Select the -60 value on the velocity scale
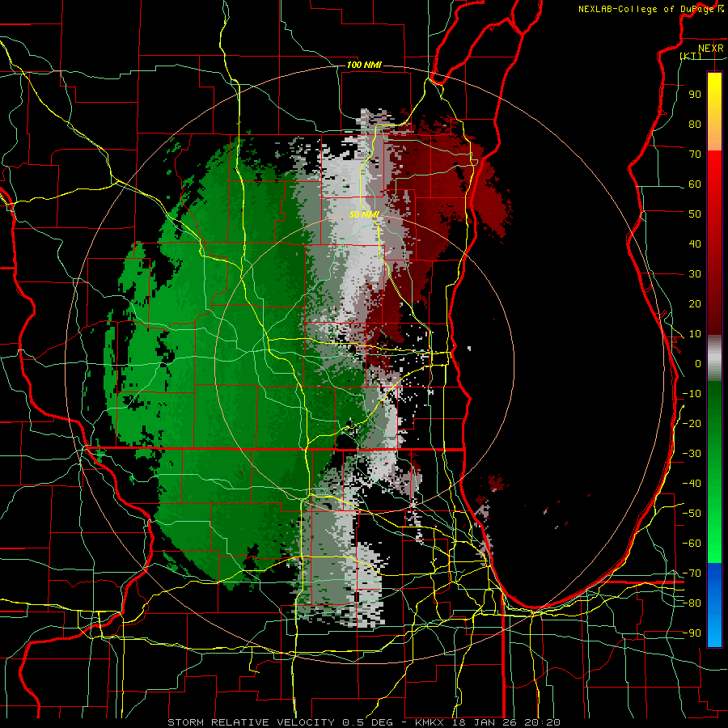This screenshot has width=728, height=728. click(692, 544)
